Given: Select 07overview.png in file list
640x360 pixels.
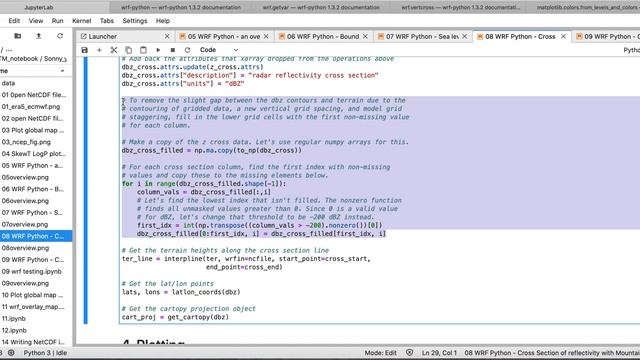Looking at the screenshot, I should coord(36,224).
